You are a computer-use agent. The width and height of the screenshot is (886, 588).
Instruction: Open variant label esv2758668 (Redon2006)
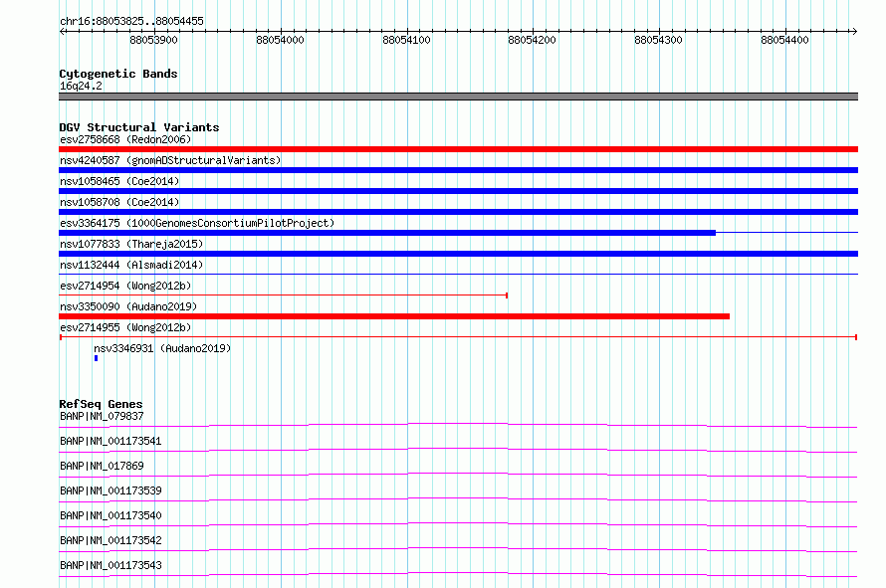125,139
